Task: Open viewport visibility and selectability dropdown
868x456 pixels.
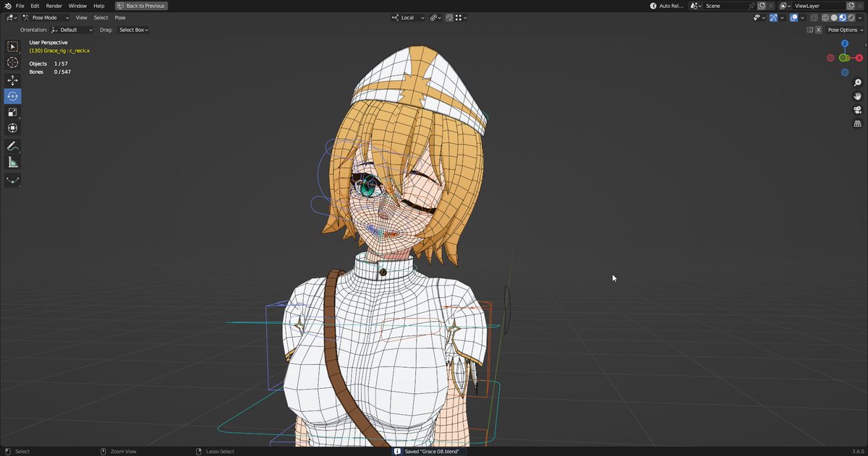Action: (759, 17)
